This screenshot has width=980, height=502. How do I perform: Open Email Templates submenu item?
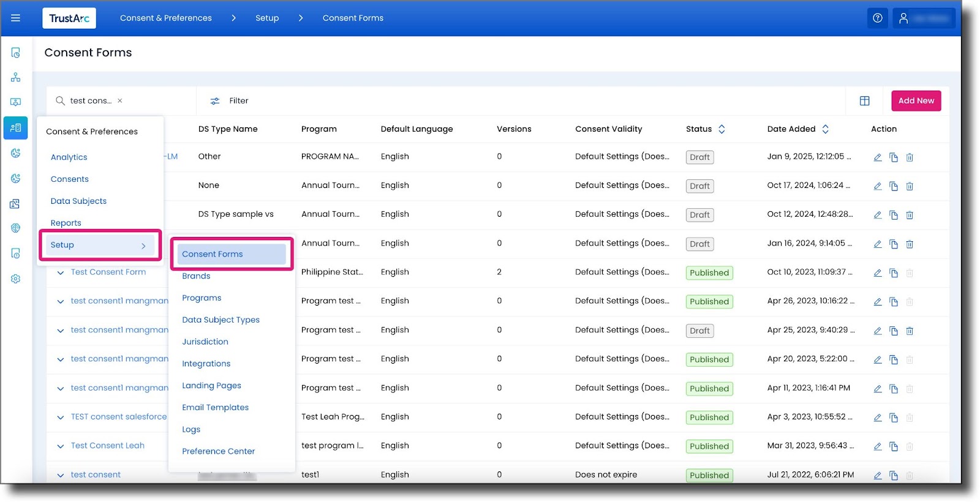point(216,408)
